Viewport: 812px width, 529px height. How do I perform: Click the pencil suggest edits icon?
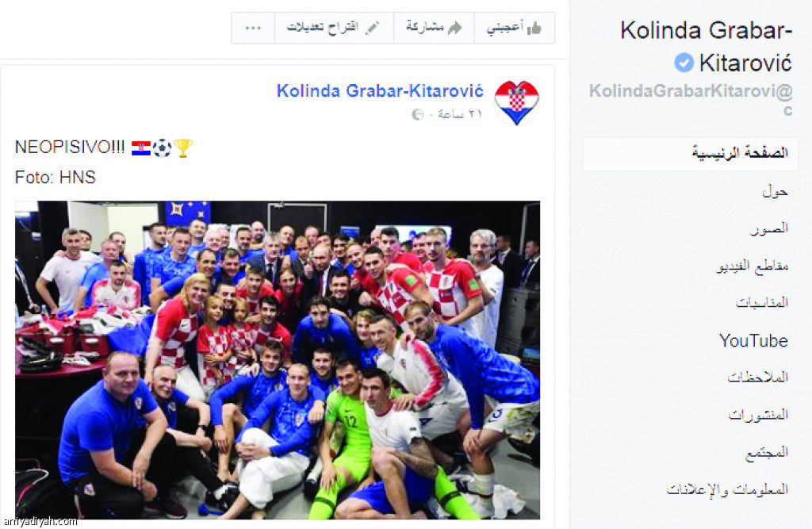(372, 28)
